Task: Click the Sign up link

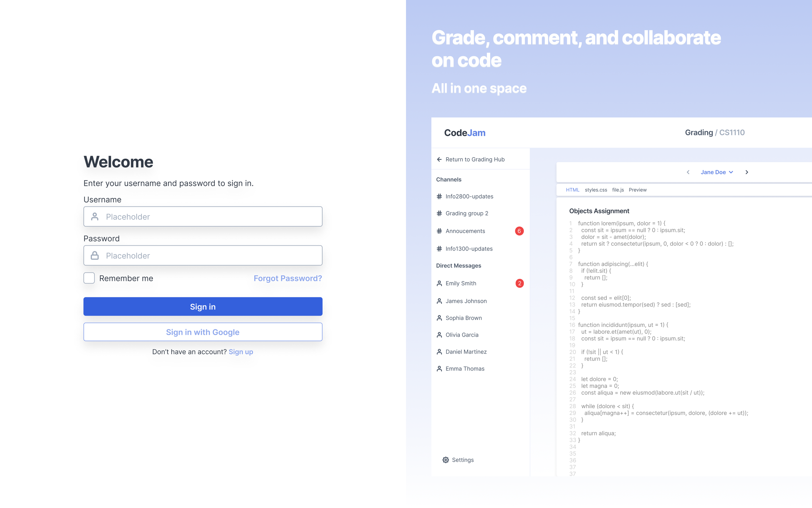Action: 241,352
